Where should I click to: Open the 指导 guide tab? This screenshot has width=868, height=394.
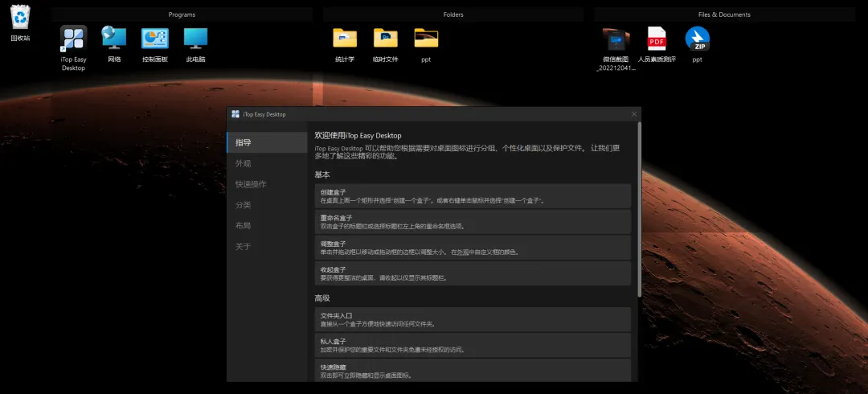coord(267,142)
